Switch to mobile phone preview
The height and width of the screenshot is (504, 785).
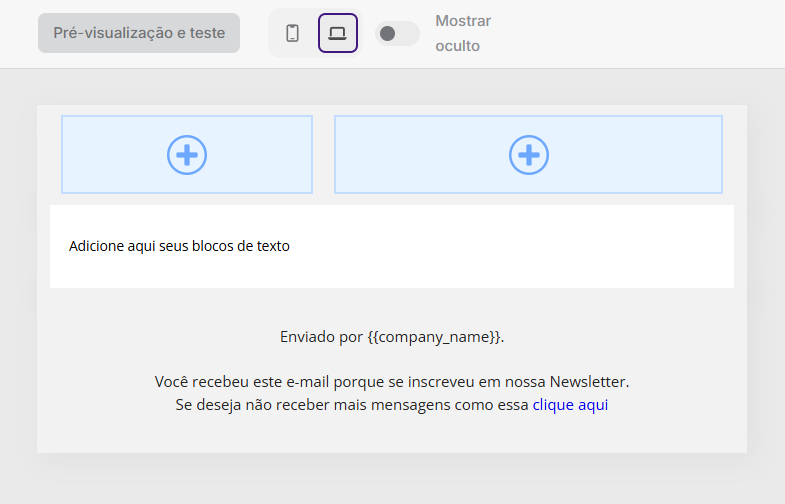tap(292, 33)
